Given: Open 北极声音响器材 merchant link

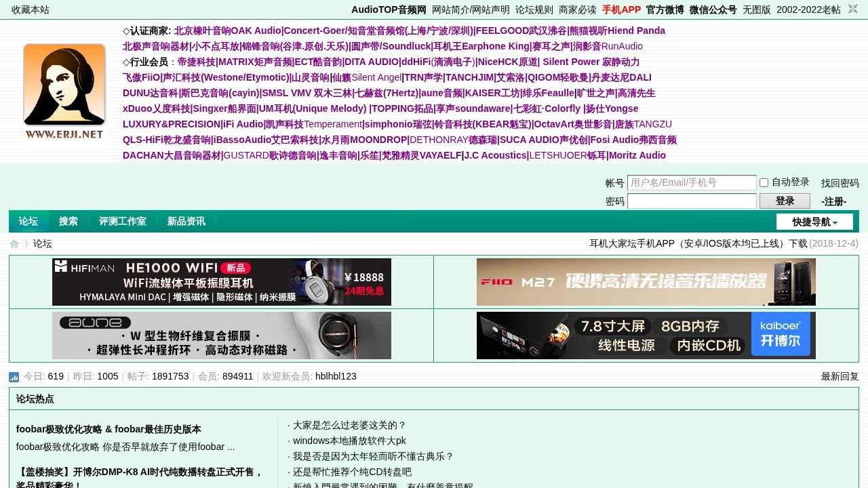Looking at the screenshot, I should coord(155,46).
